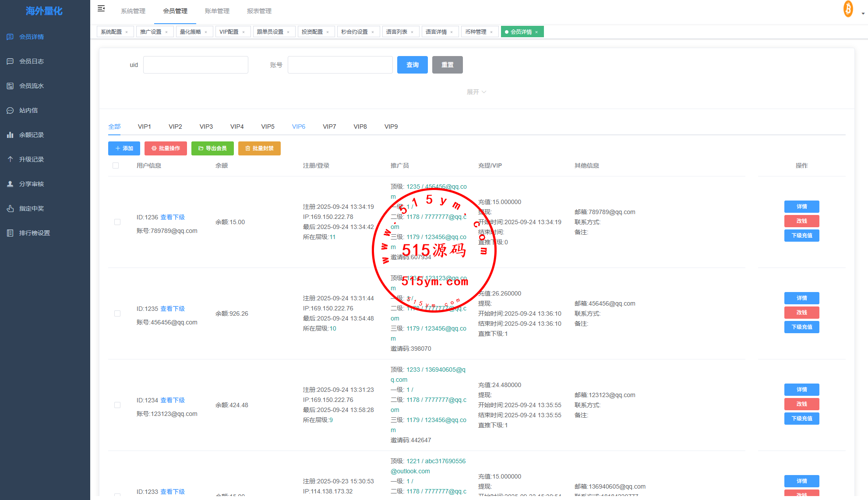The height and width of the screenshot is (500, 868).
Task: Click the blue 查询 button
Action: pyautogui.click(x=412, y=65)
